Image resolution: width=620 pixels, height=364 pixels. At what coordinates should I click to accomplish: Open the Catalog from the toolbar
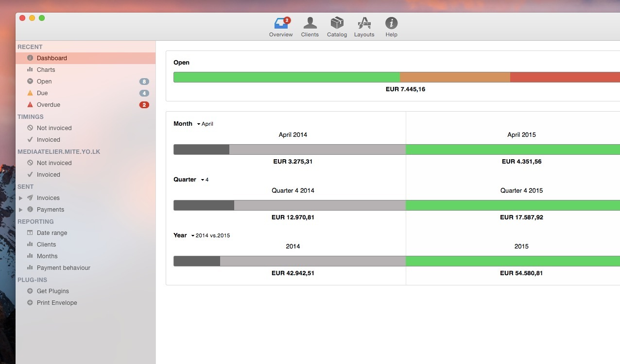tap(337, 27)
